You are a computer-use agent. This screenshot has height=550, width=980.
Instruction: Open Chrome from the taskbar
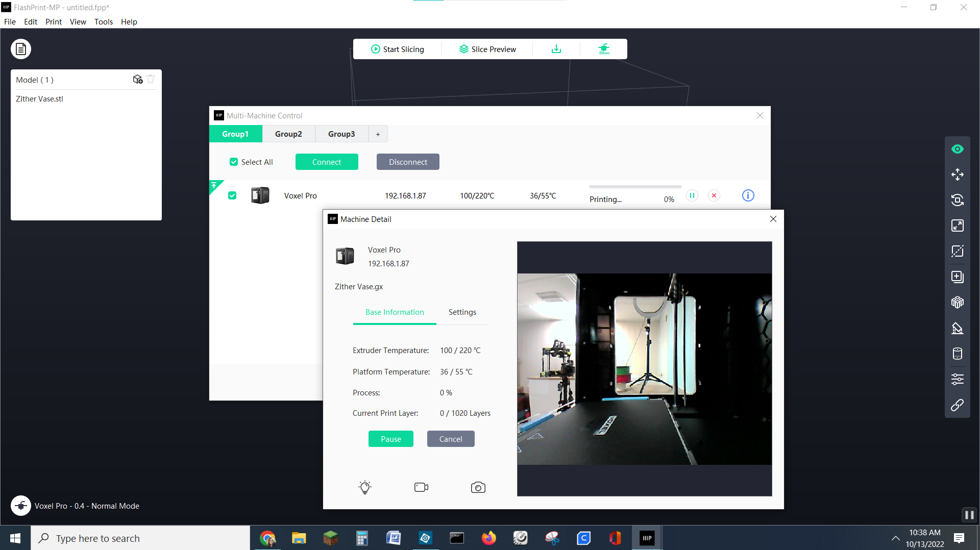267,538
